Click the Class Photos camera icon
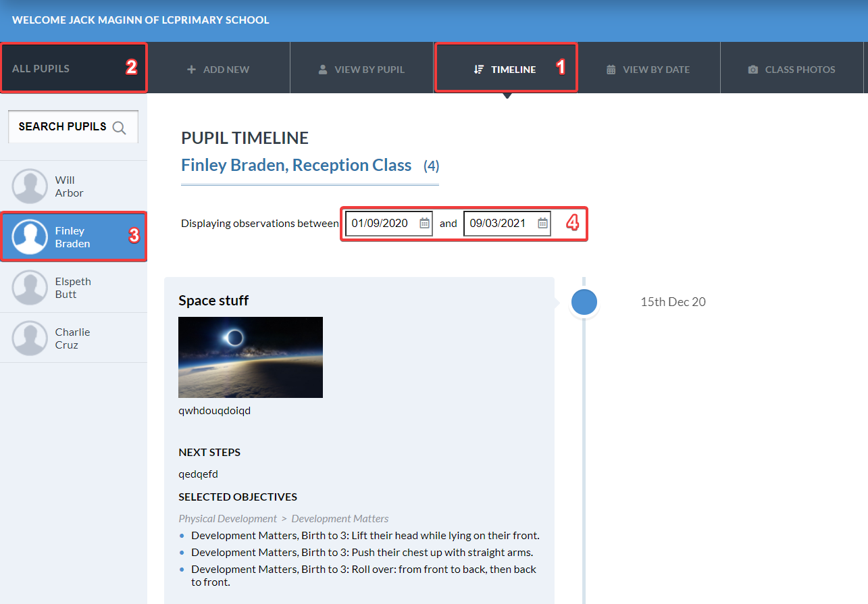This screenshot has width=868, height=604. [x=752, y=68]
